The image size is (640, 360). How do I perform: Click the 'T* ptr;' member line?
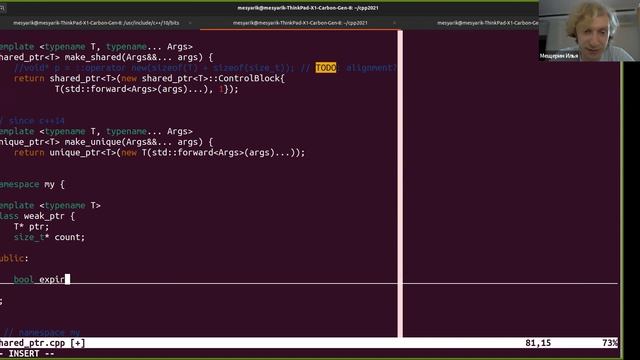(x=31, y=227)
